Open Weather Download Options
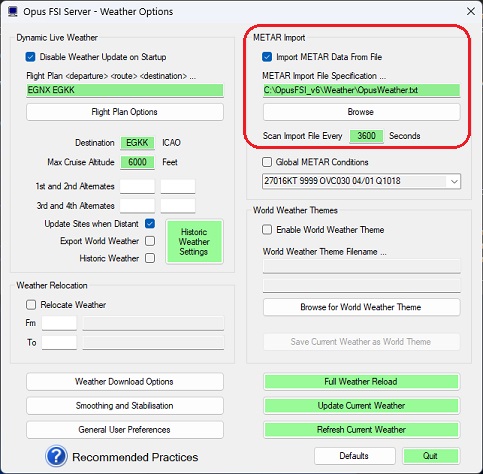This screenshot has width=483, height=474. point(125,382)
